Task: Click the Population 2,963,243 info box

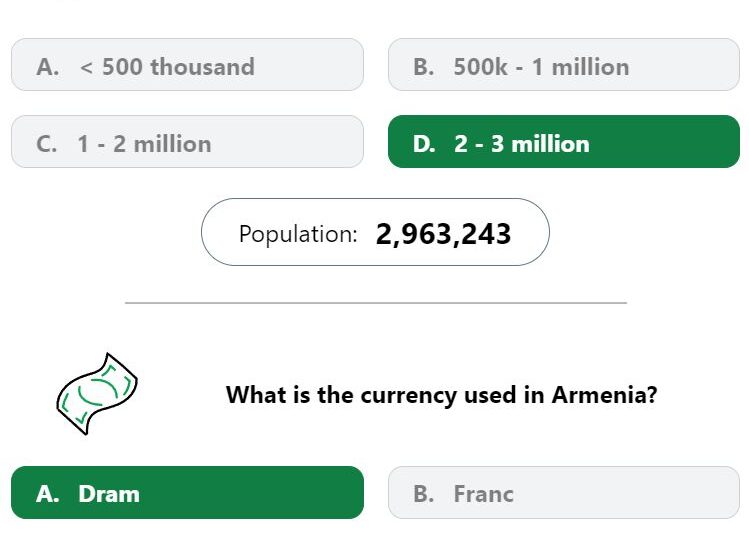Action: pyautogui.click(x=375, y=232)
